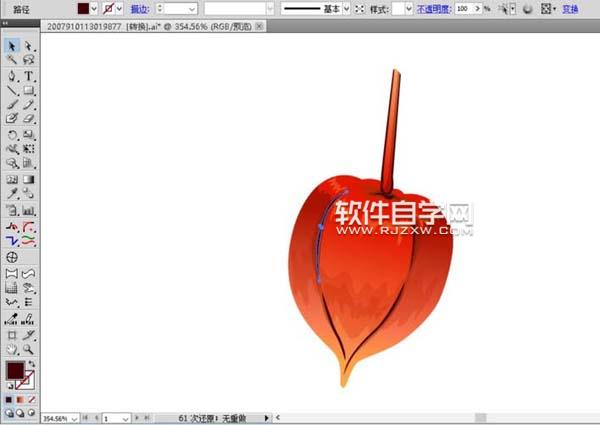
Task: Open status bar options arrow
Action: pyautogui.click(x=266, y=418)
